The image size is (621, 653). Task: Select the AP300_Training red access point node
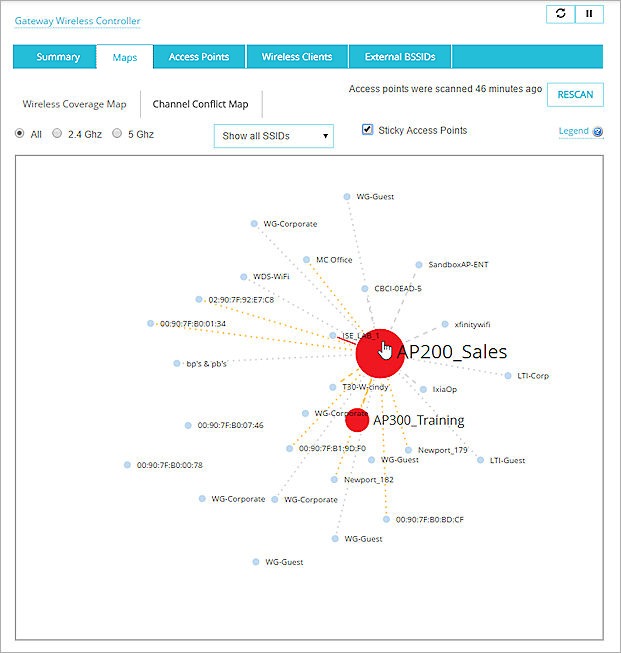[357, 421]
